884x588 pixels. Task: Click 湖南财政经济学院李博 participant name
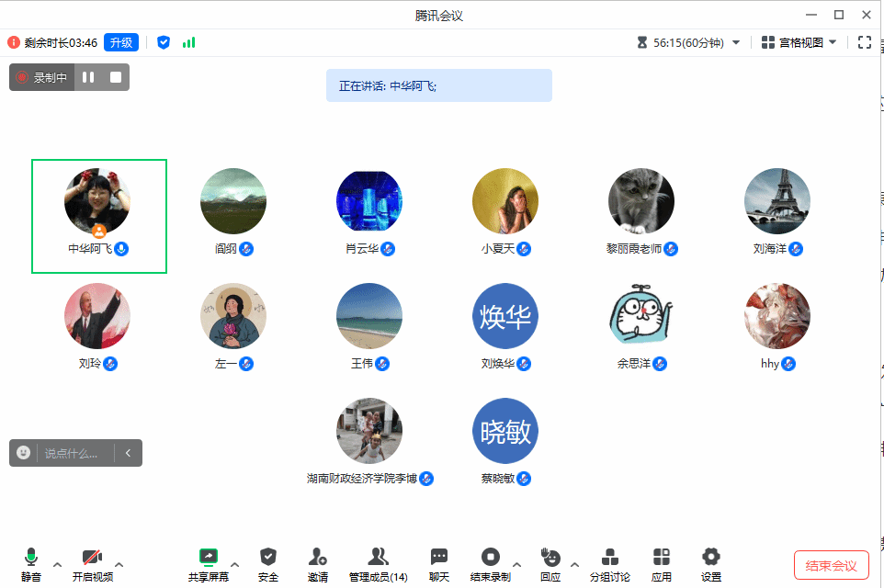(362, 479)
